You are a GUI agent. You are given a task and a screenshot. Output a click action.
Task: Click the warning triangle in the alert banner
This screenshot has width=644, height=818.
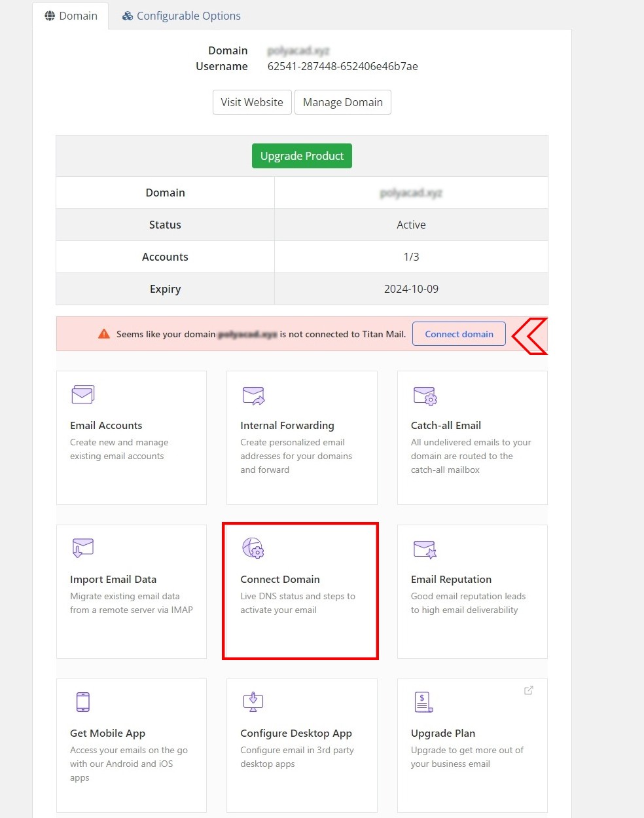point(103,333)
